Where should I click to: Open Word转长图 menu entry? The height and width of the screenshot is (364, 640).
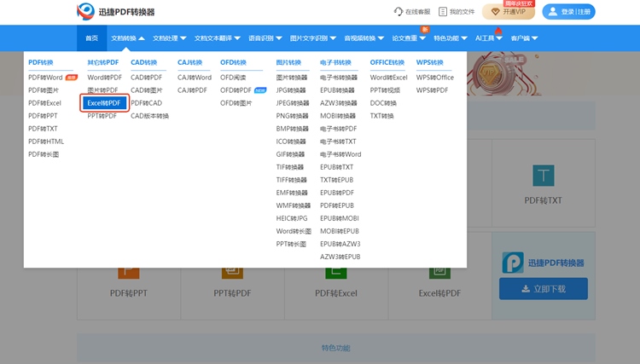coord(294,231)
